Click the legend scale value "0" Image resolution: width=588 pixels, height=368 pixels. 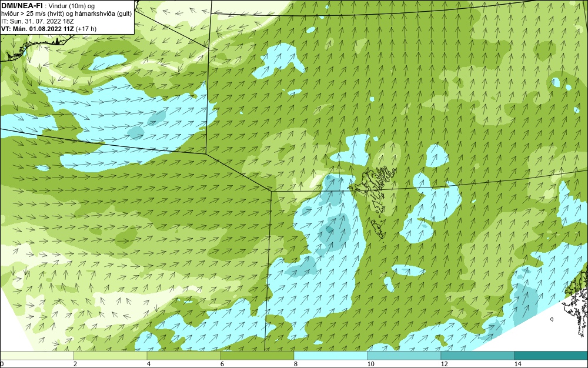tap(2, 364)
